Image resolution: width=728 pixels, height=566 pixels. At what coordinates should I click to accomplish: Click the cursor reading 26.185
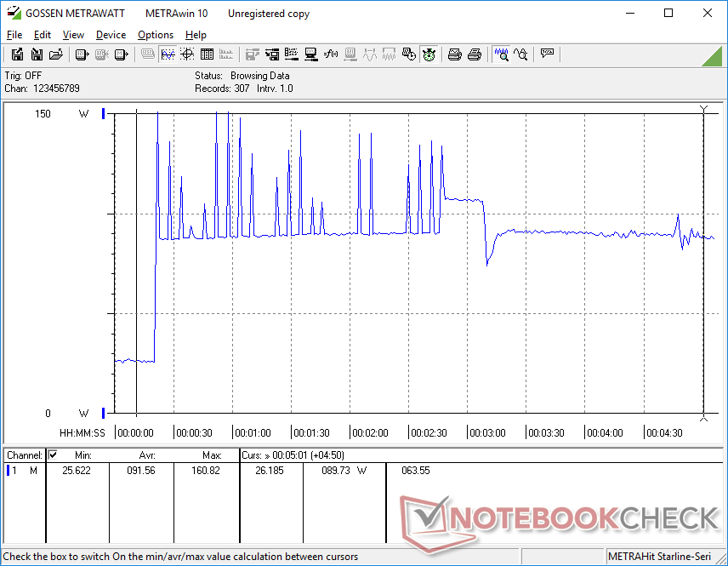[x=270, y=471]
